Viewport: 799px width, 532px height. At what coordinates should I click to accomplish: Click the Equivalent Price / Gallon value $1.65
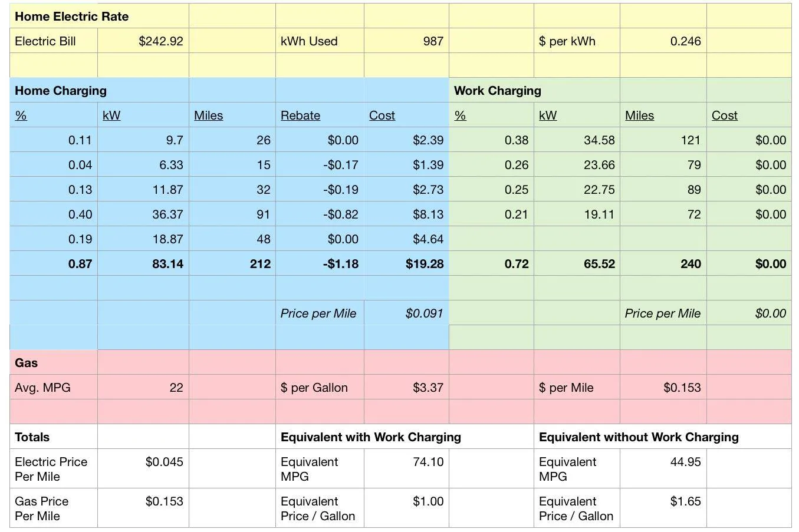[x=663, y=508]
